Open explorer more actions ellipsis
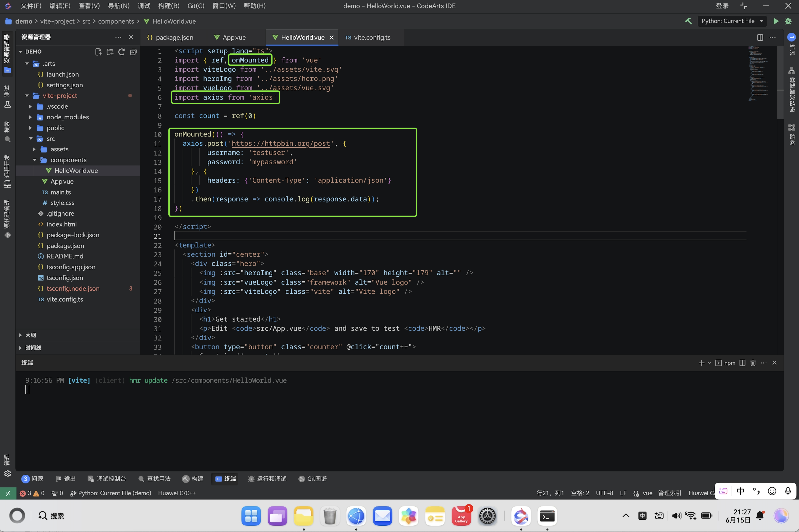 (118, 37)
